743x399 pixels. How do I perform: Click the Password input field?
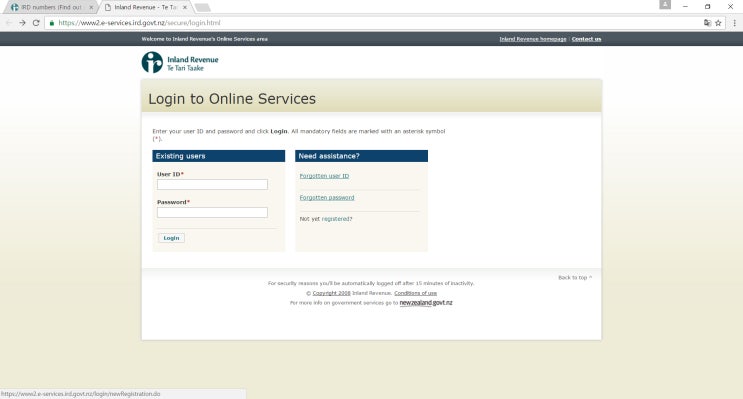click(212, 212)
